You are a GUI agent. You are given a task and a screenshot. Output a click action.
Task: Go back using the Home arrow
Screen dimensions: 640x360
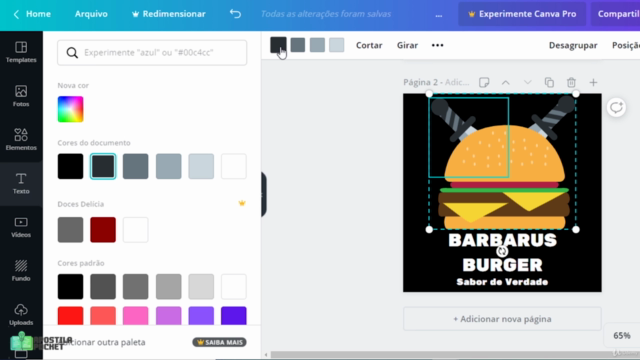tap(16, 14)
